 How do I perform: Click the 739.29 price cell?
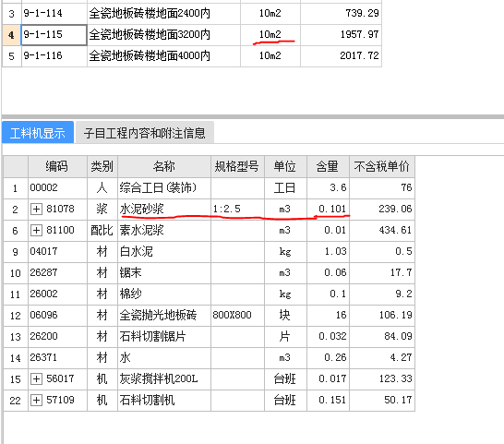tap(341, 14)
